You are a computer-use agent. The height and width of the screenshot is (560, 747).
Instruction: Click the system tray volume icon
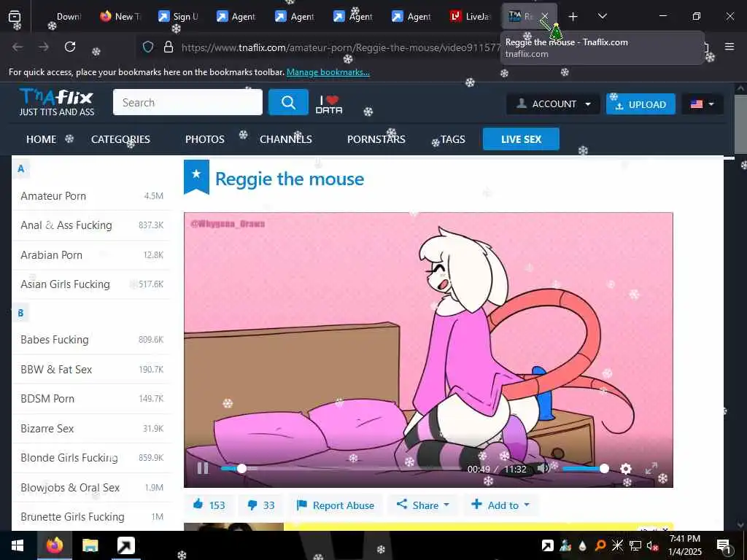[652, 545]
